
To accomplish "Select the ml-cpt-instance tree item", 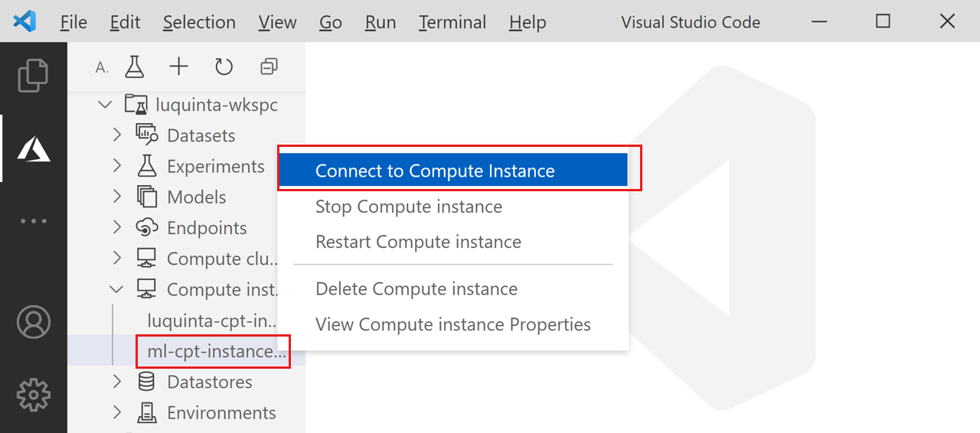I will click(x=217, y=351).
